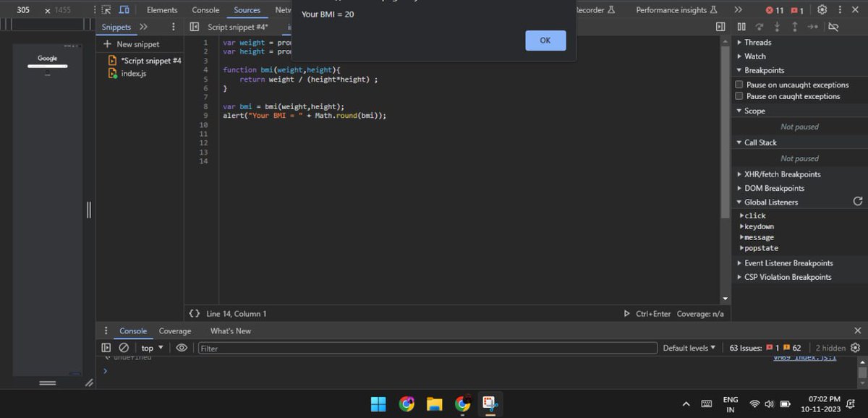Activate the inspect element selector icon
868x418 pixels.
pyautogui.click(x=106, y=10)
